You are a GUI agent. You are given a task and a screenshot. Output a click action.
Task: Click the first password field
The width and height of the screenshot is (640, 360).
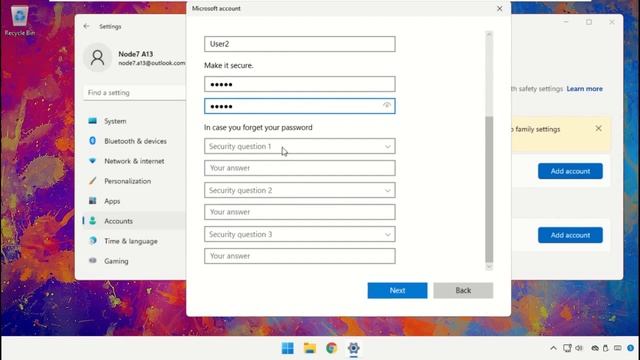coord(300,84)
